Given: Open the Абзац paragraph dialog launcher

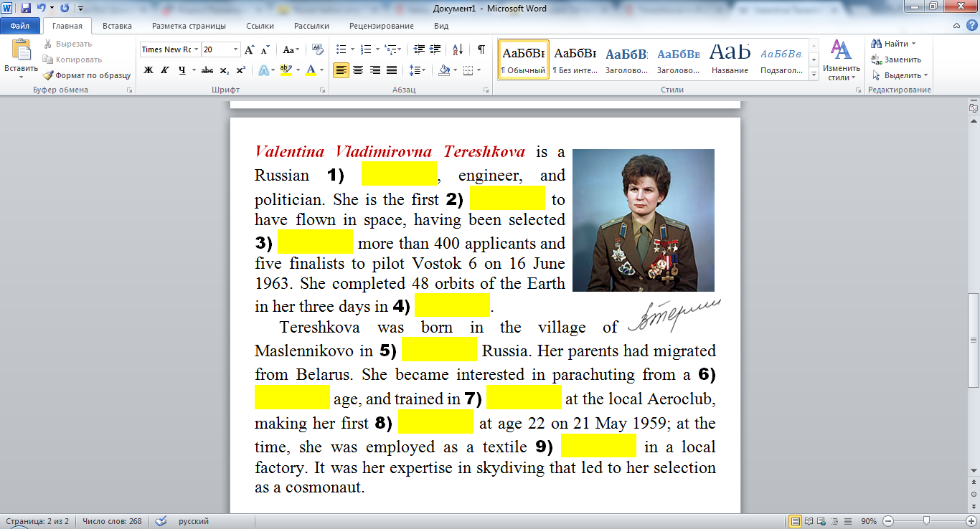Looking at the screenshot, I should coord(486,90).
